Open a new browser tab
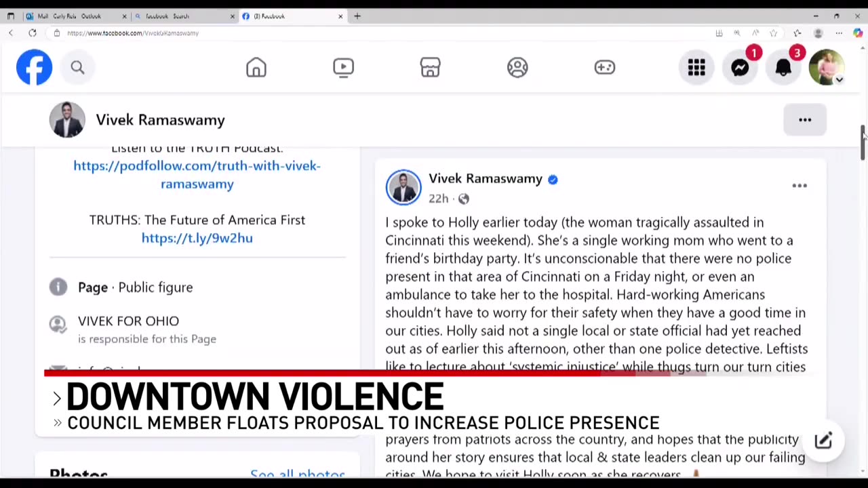The image size is (868, 488). coord(357,16)
